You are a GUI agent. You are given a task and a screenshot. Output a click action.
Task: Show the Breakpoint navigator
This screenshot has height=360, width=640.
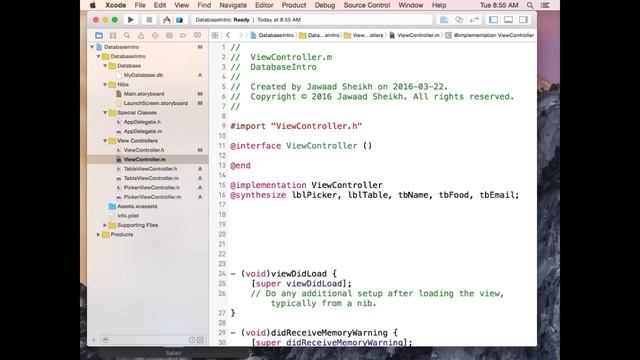(x=183, y=36)
